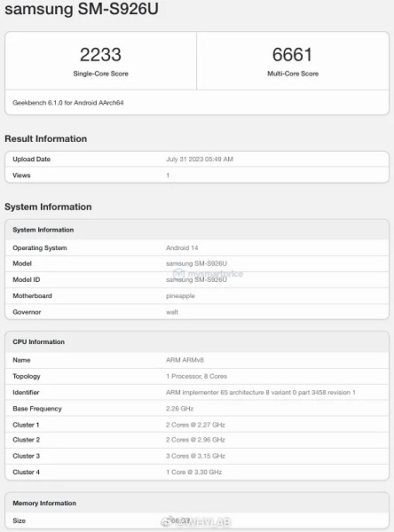Select the Upload Date row
Image resolution: width=394 pixels, height=532 pixels.
point(197,159)
